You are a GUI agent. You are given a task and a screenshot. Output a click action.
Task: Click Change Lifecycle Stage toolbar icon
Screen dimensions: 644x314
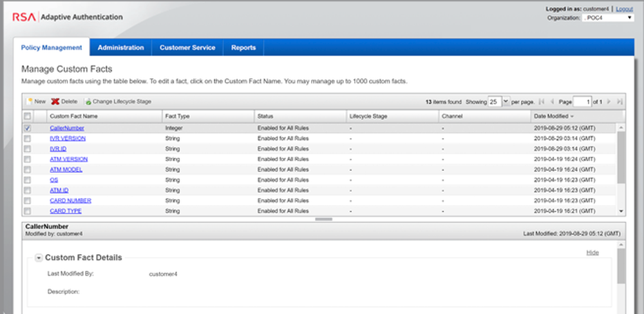click(88, 101)
